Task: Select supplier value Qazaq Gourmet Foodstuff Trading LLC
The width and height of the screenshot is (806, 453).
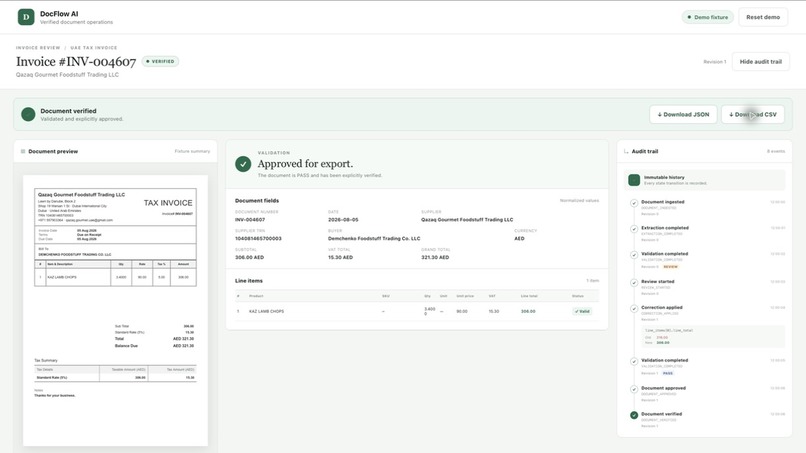Action: pos(467,220)
